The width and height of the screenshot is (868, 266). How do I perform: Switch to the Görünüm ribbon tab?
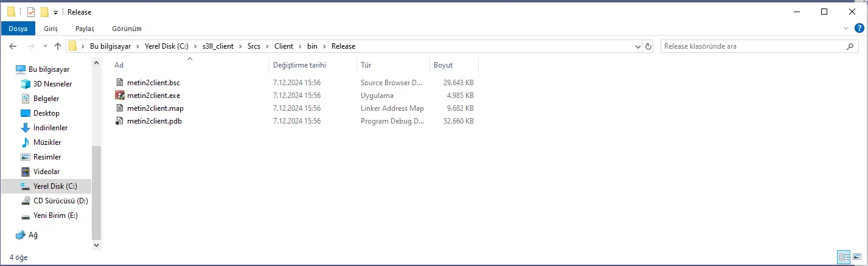click(x=127, y=29)
